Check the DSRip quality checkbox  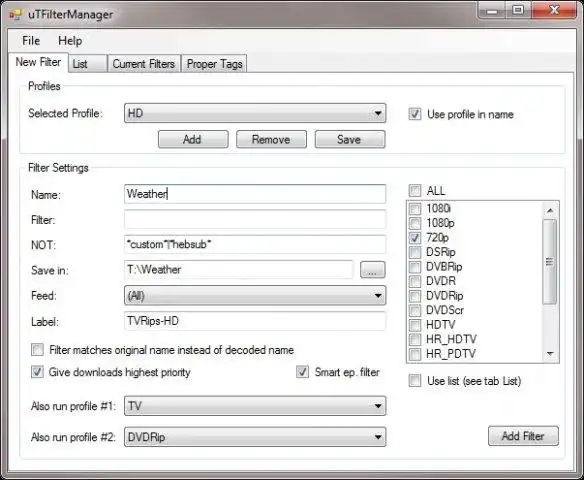pyautogui.click(x=415, y=252)
